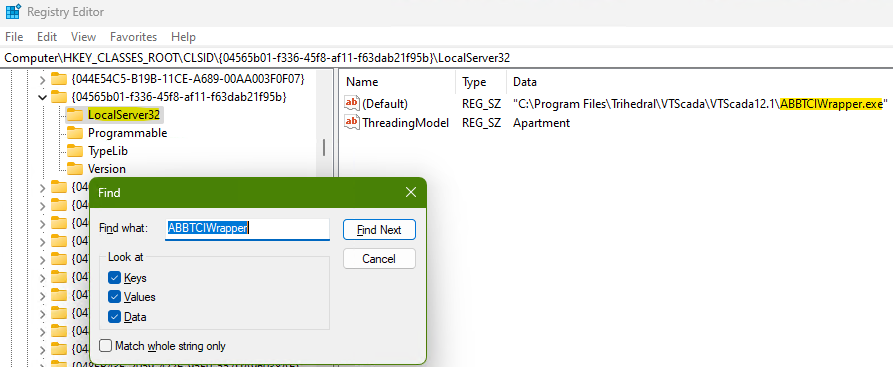The width and height of the screenshot is (893, 367).
Task: Click the Find what text field
Action: point(247,229)
